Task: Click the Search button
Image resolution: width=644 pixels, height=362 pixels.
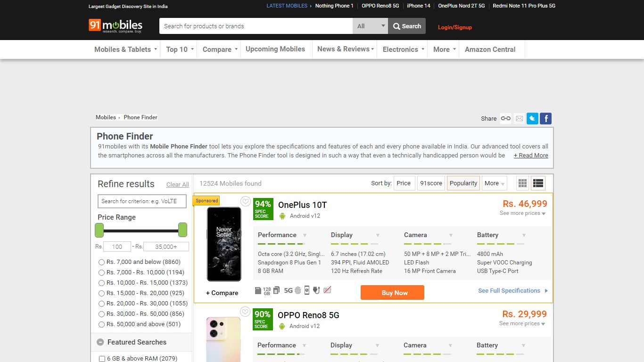Action: tap(407, 26)
